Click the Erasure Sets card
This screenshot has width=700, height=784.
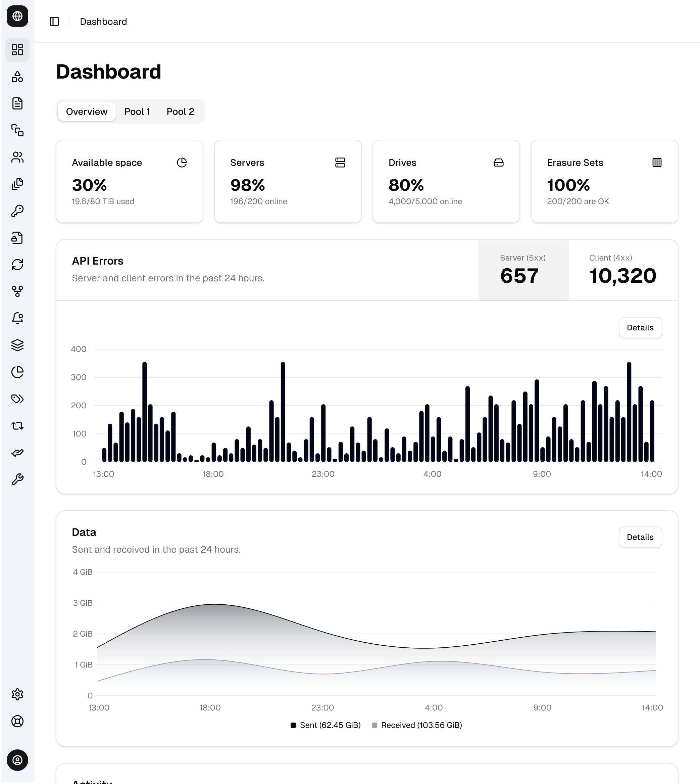tap(605, 181)
